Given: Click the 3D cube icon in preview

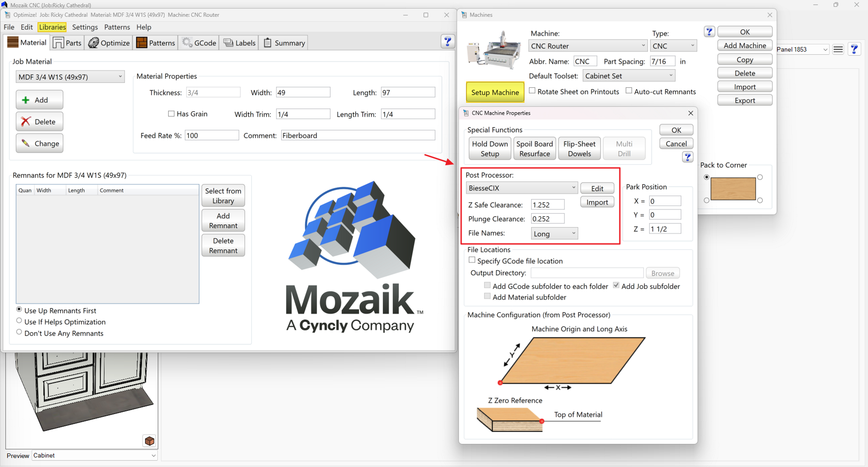Looking at the screenshot, I should click(149, 441).
